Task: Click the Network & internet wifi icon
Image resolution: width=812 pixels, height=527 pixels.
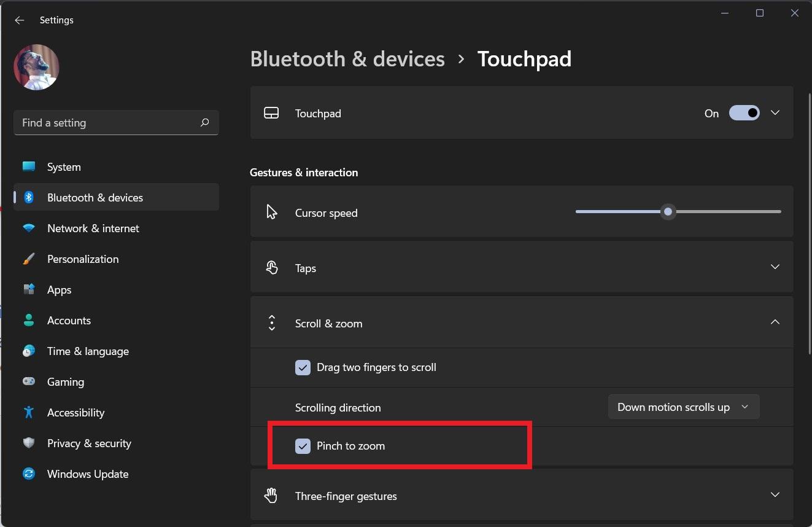Action: click(x=29, y=228)
